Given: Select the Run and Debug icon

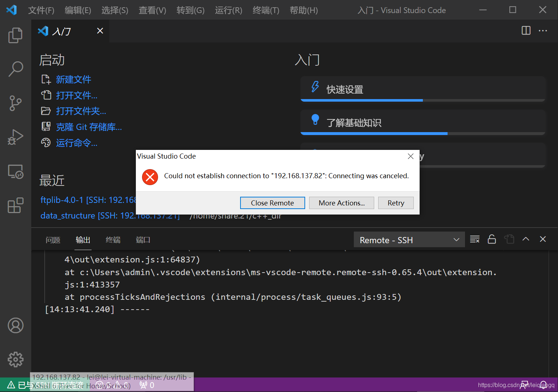Looking at the screenshot, I should [16, 137].
